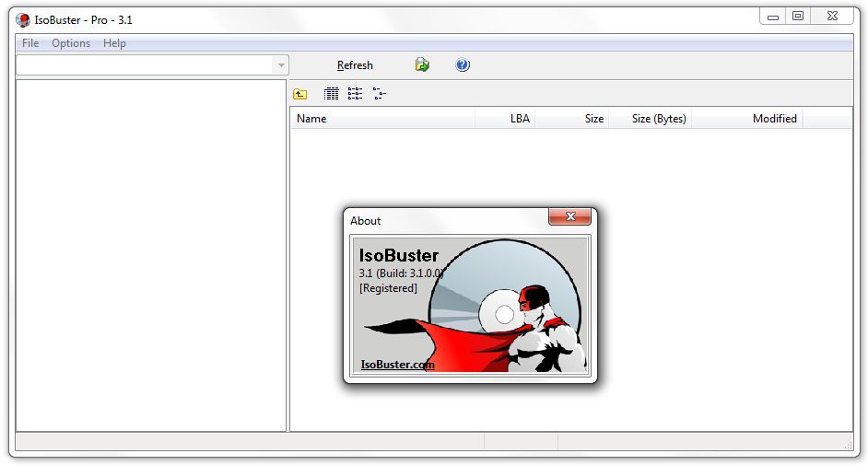
Task: Click '[Registered]' text in About dialog
Action: click(x=388, y=288)
